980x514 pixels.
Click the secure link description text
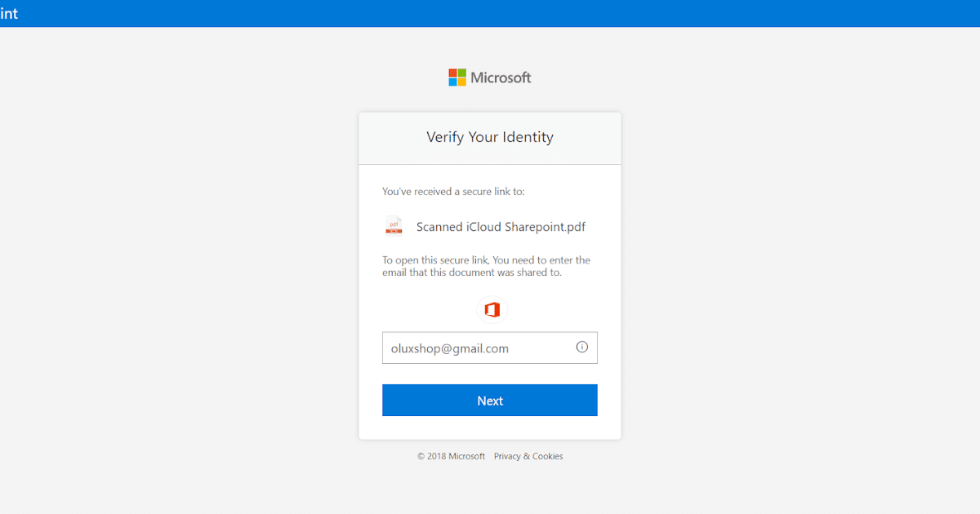tap(486, 266)
